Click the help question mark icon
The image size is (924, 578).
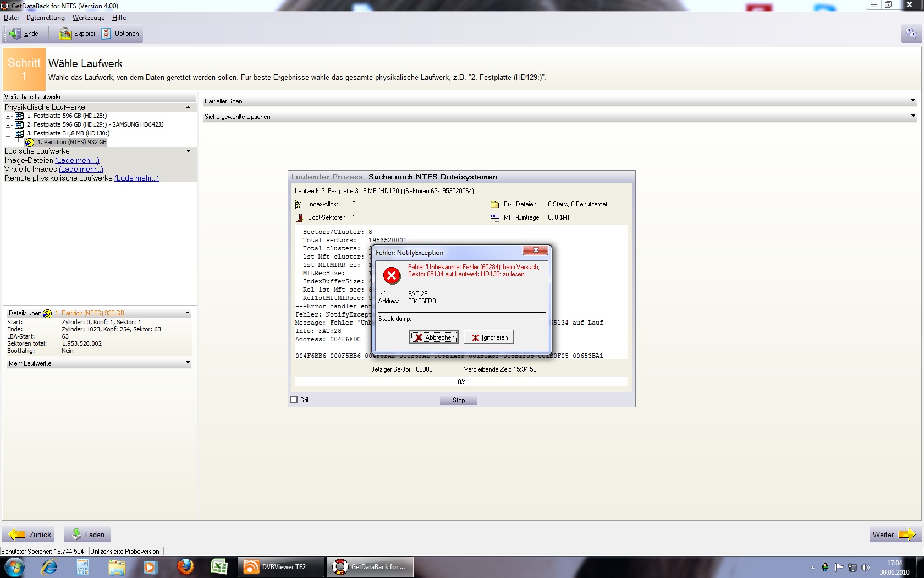(x=910, y=34)
